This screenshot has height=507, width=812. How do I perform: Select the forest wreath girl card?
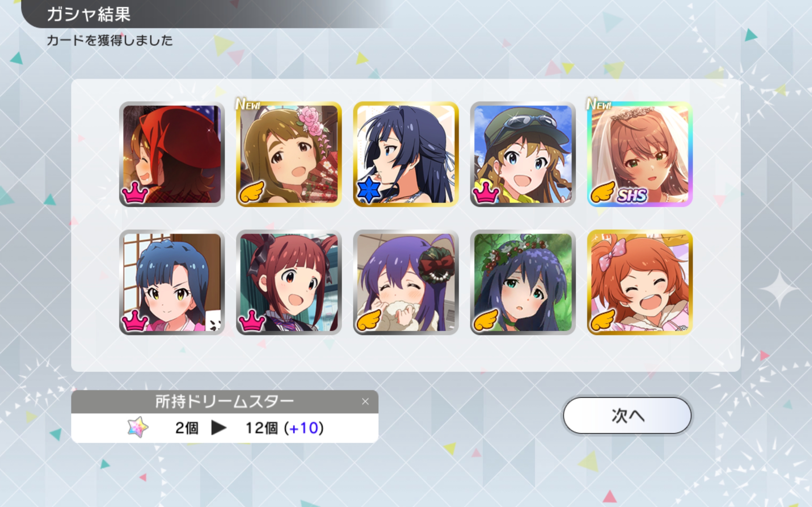(x=523, y=282)
